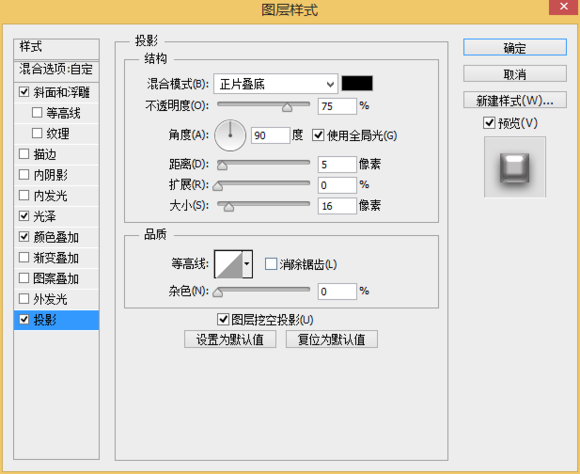Click 设置为默认值 button
The width and height of the screenshot is (580, 474).
coord(230,339)
